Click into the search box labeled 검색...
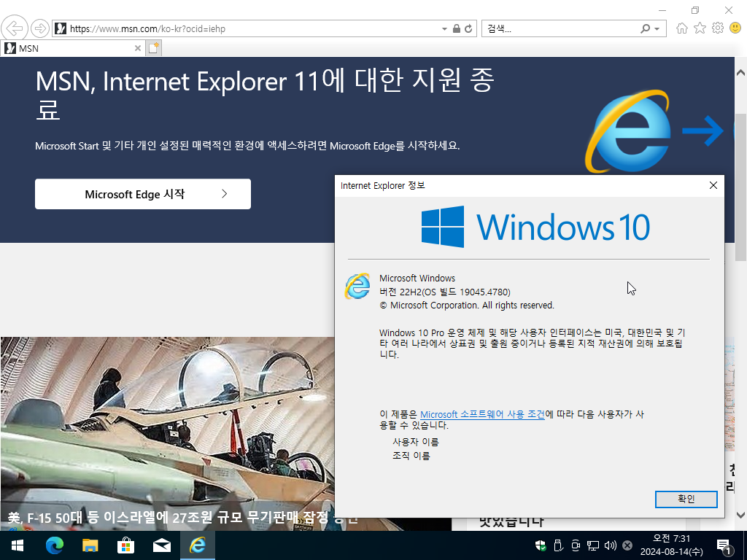The width and height of the screenshot is (747, 560). (560, 28)
